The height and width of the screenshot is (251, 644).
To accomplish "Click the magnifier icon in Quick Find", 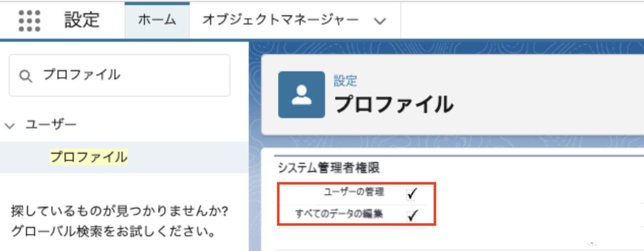I will [x=25, y=76].
